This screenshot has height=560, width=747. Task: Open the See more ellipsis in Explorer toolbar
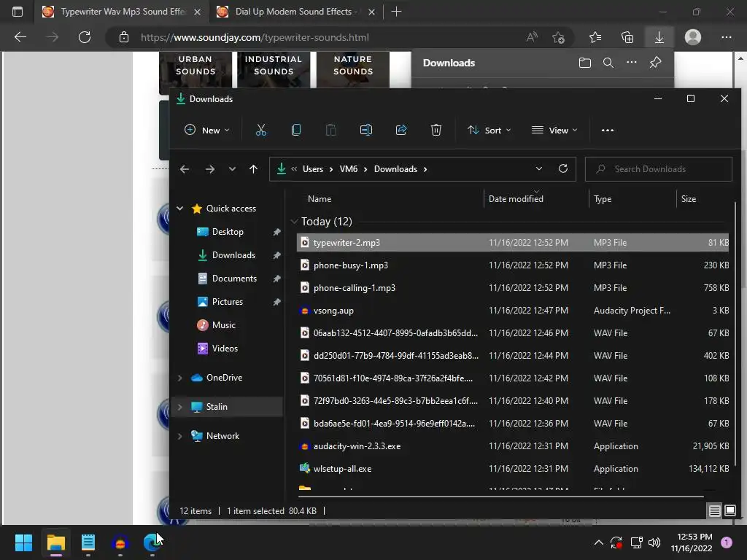click(608, 130)
